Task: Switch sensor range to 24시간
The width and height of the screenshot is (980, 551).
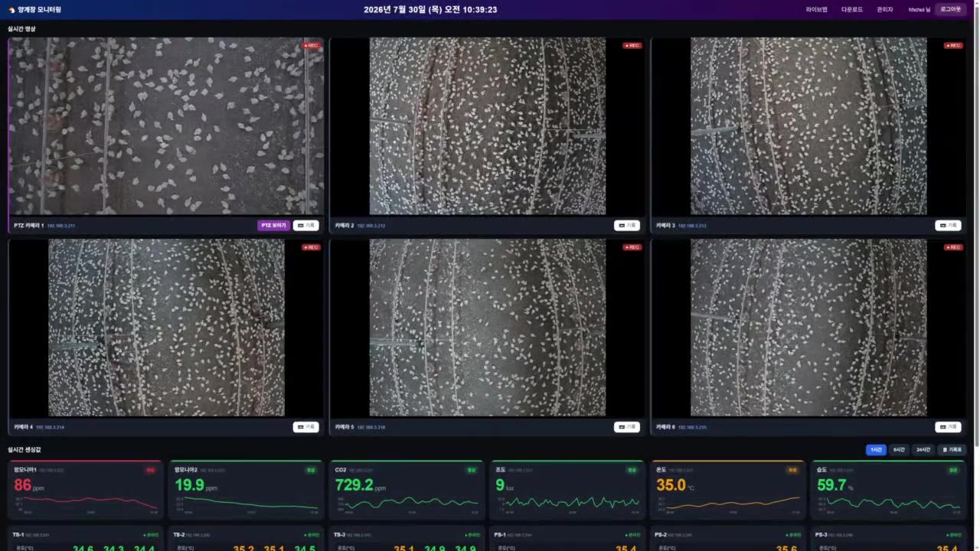Action: point(923,450)
